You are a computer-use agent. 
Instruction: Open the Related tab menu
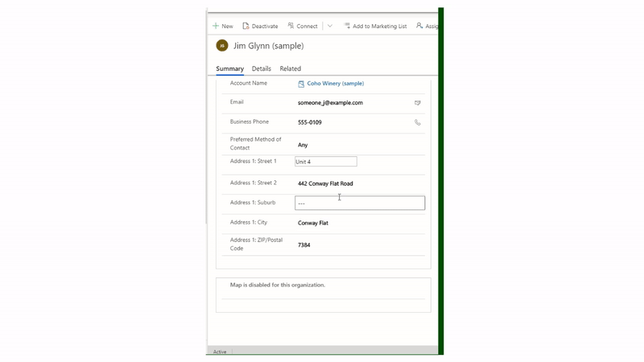coord(291,68)
